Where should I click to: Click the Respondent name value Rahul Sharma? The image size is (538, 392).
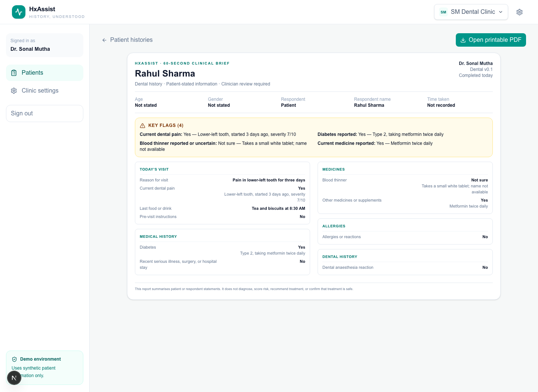(x=369, y=105)
